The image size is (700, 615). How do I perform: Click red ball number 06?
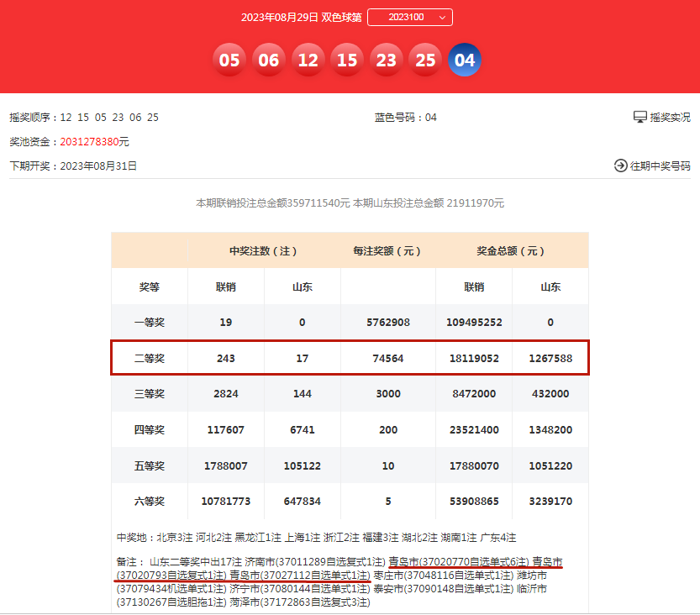[269, 60]
